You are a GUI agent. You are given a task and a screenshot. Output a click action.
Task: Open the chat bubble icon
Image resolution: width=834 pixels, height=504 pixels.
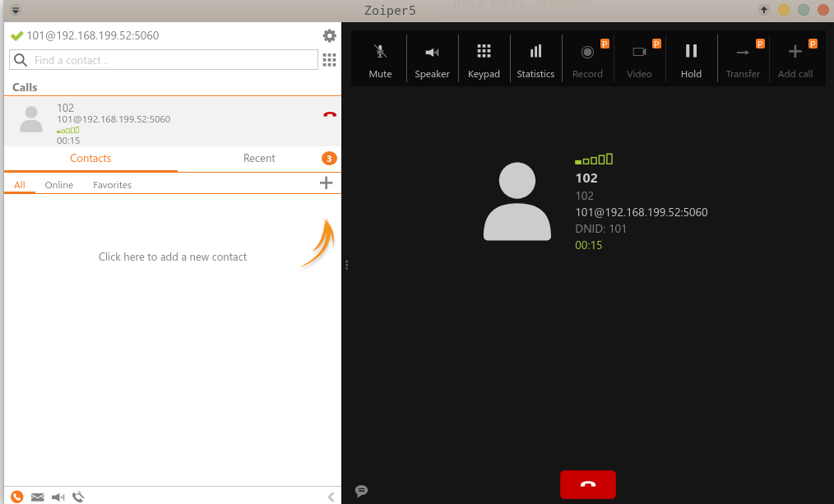tap(361, 491)
